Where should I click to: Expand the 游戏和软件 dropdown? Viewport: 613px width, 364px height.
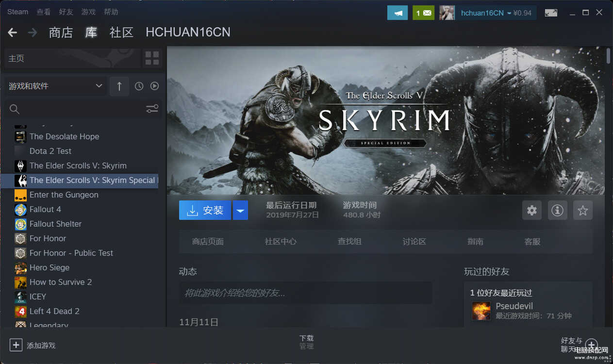pyautogui.click(x=55, y=86)
